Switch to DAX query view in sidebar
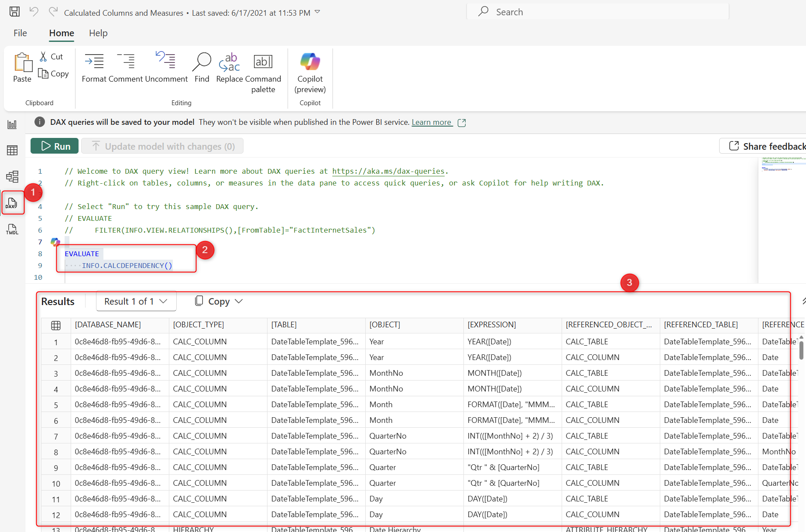 pyautogui.click(x=12, y=203)
